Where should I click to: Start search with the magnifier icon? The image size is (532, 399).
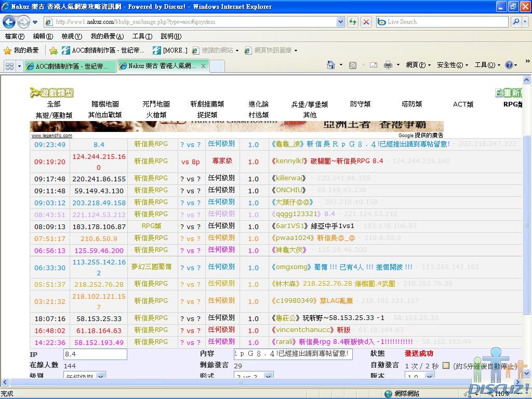click(516, 22)
